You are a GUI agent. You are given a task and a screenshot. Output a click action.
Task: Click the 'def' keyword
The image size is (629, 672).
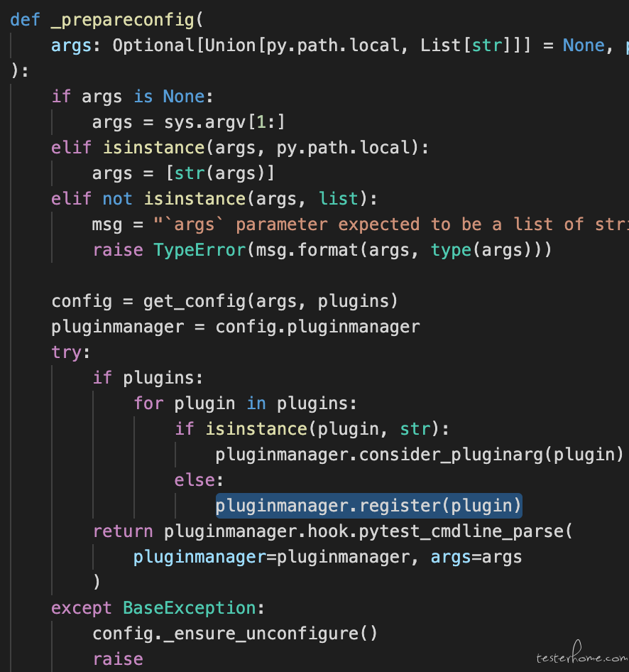pyautogui.click(x=25, y=20)
